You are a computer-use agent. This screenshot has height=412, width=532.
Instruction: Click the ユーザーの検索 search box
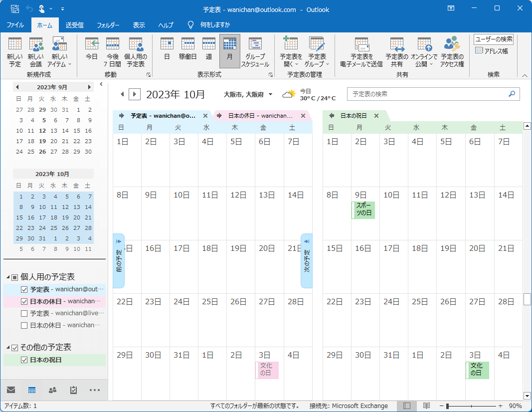pyautogui.click(x=494, y=39)
